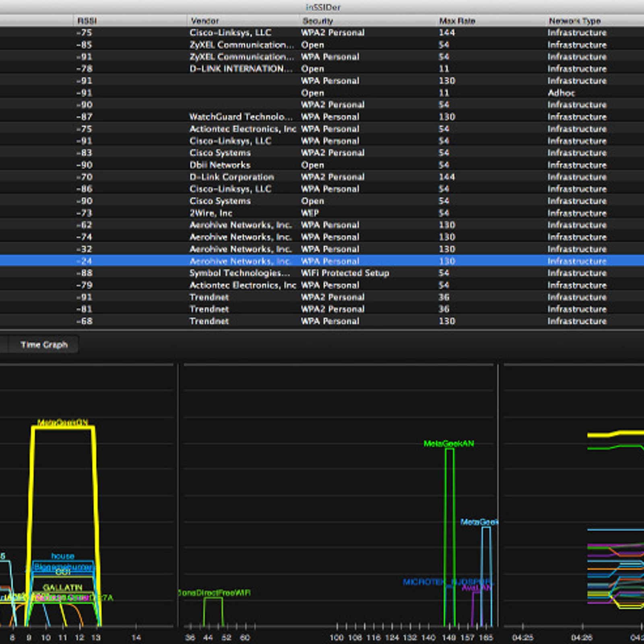Select the Dbii Networks row
Screen dimensions: 644x644
click(x=322, y=165)
